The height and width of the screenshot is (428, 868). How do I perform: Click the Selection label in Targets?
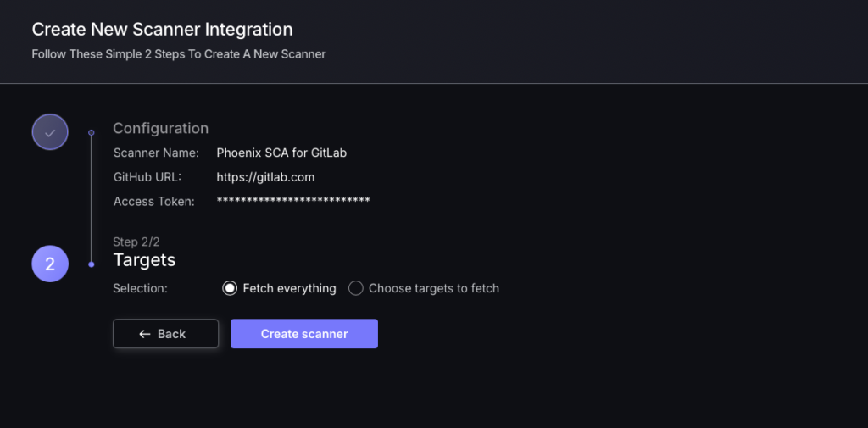[140, 288]
